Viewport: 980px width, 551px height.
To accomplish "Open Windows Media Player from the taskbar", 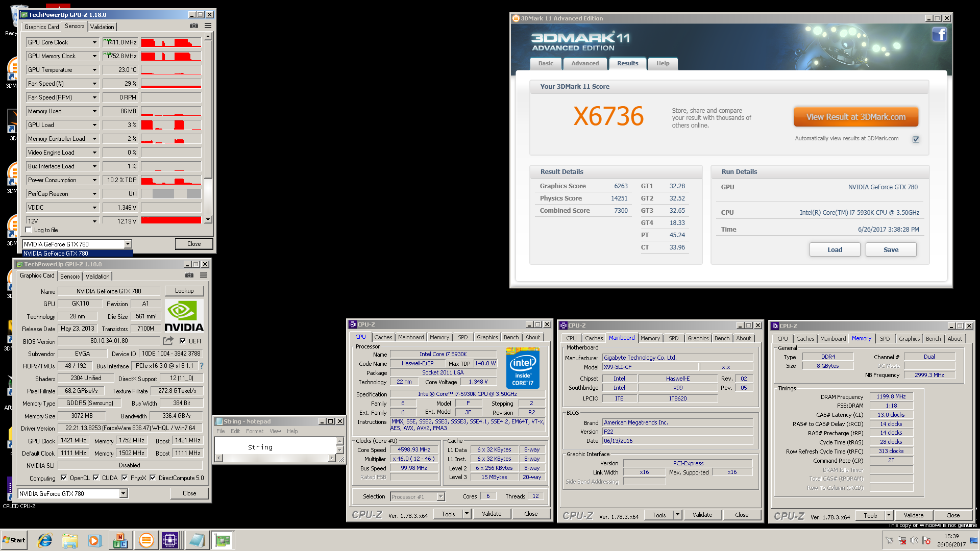I will coord(95,540).
